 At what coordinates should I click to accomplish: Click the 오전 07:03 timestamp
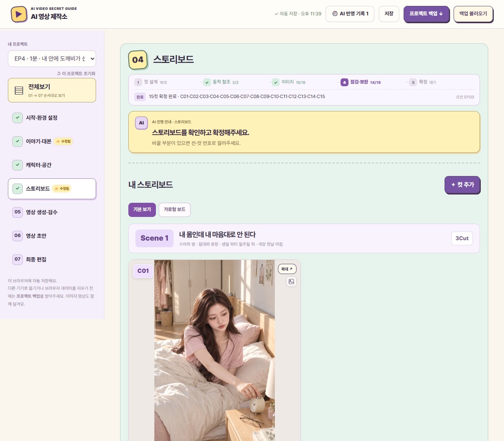pyautogui.click(x=465, y=97)
